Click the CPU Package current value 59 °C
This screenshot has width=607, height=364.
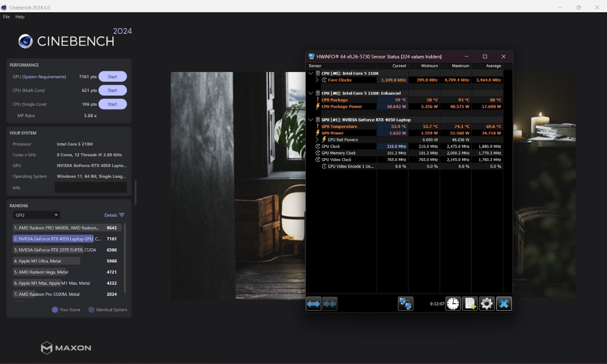(400, 100)
